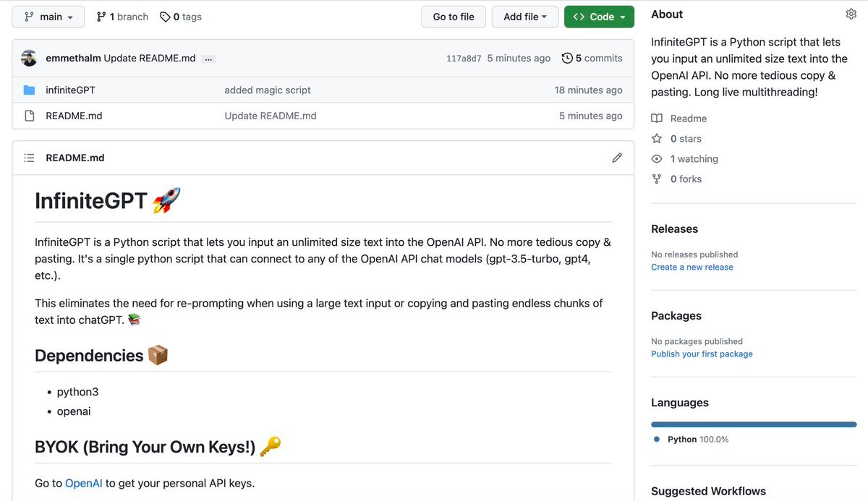Click the Dependencies section heading
This screenshot has height=501, width=868.
pos(101,356)
